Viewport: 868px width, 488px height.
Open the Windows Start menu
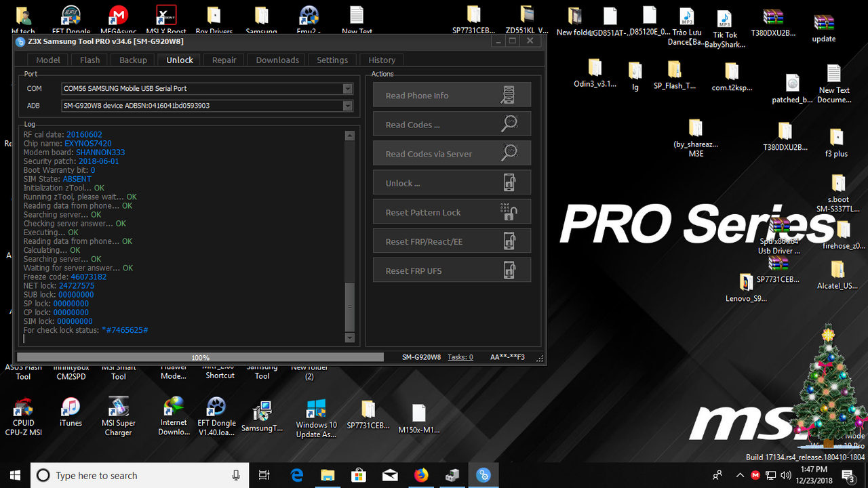(15, 475)
